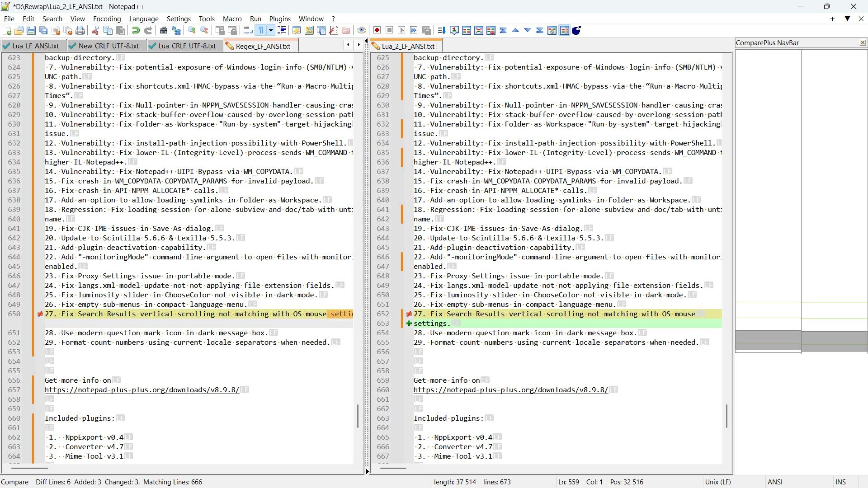
Task: Toggle the indent guide toolbar button
Action: (282, 30)
